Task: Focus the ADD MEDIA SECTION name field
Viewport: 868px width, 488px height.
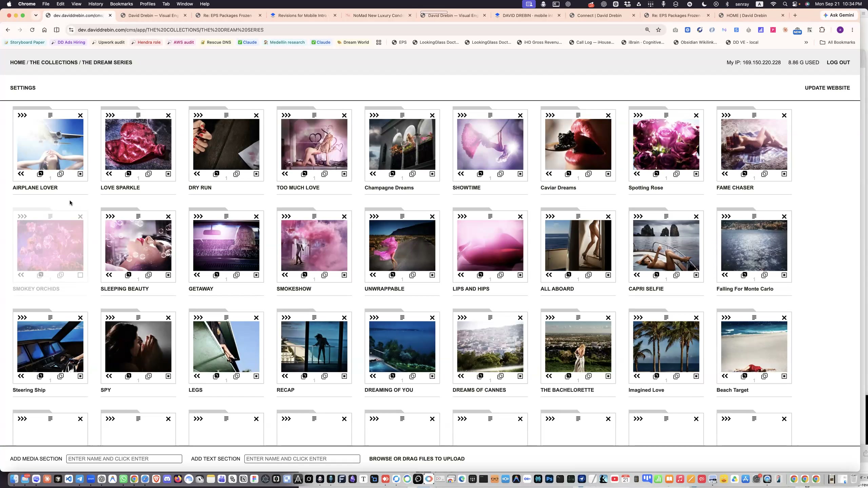Action: 124,459
